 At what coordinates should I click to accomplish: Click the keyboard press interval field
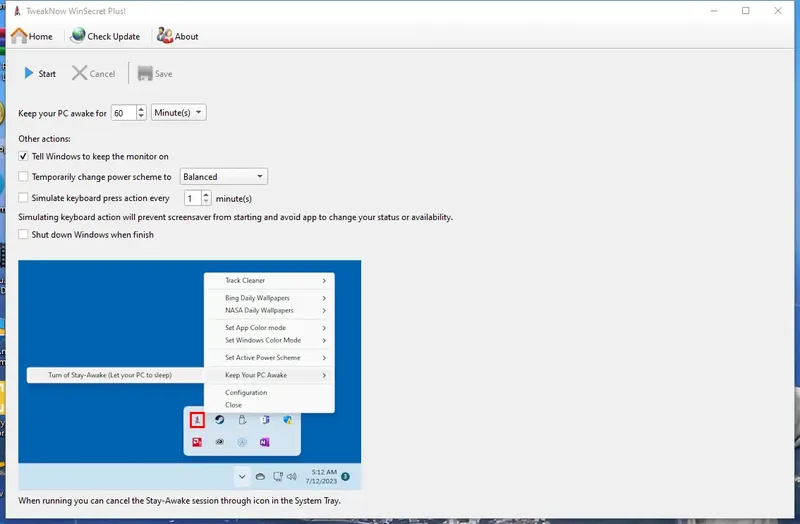pos(193,198)
